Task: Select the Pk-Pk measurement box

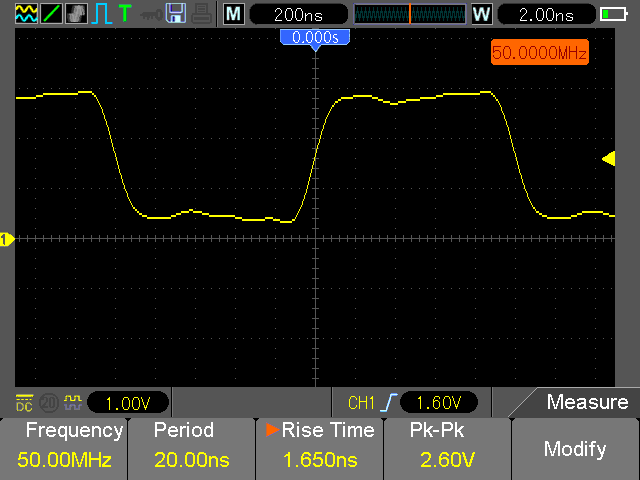Action: 447,449
